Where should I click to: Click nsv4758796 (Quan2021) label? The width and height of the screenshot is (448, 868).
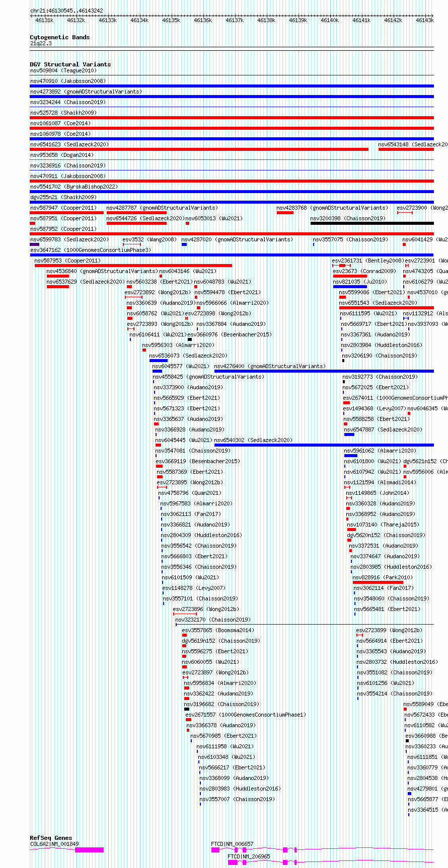click(190, 493)
